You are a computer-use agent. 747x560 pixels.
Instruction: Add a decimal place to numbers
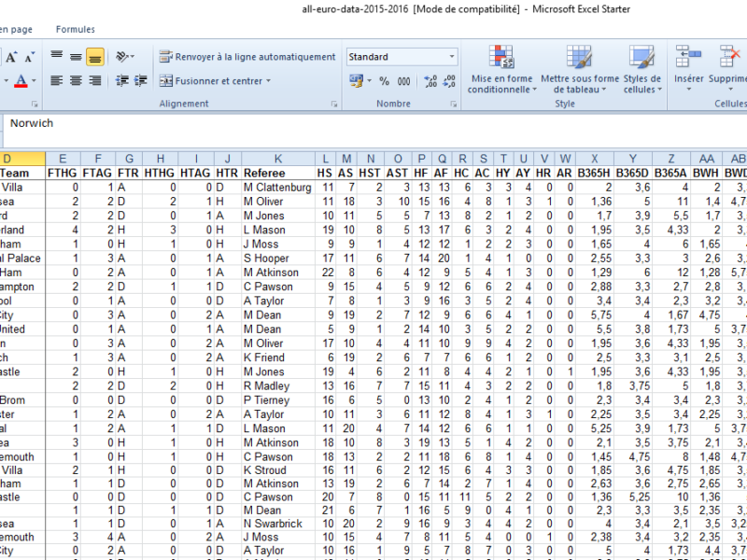pyautogui.click(x=428, y=81)
